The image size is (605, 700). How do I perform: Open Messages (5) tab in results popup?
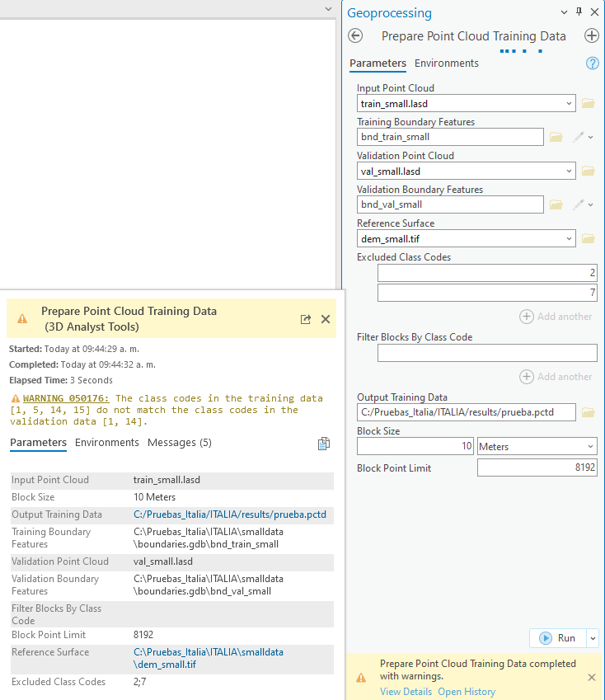point(180,443)
